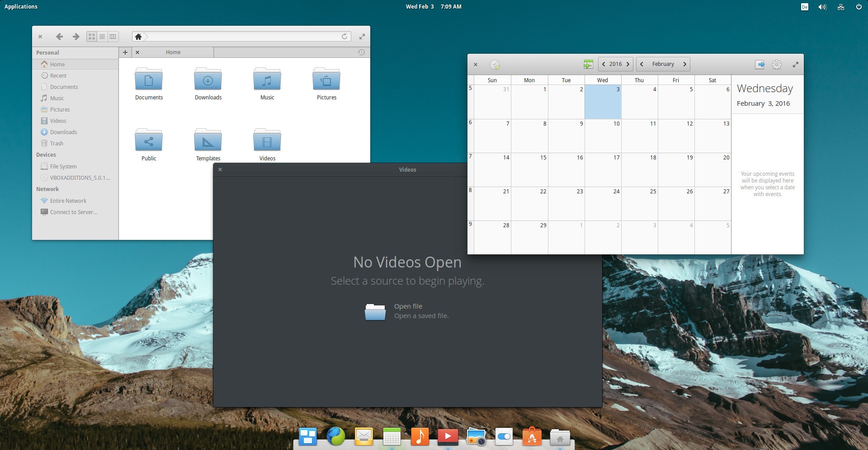Export calendar using the blue arrow icon
This screenshot has height=450, width=868.
tap(760, 65)
